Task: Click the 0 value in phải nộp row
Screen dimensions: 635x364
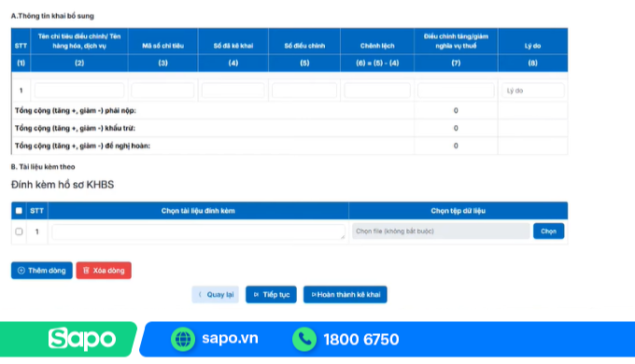Action: pos(456,110)
